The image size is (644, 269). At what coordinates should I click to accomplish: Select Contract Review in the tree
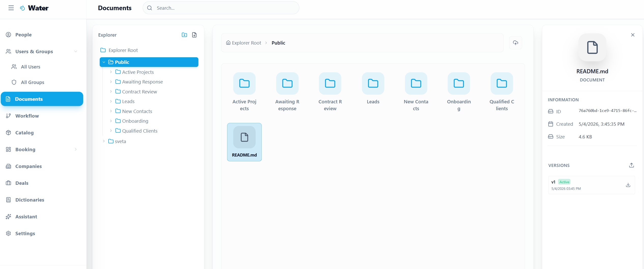139,92
